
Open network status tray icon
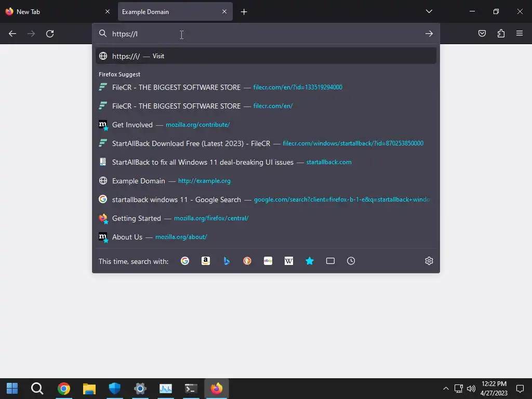click(x=458, y=389)
